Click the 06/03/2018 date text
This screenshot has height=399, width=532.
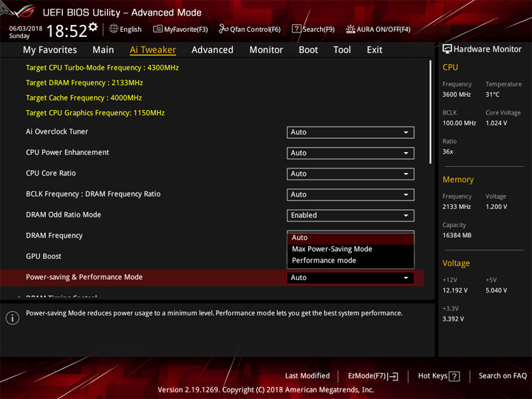26,29
